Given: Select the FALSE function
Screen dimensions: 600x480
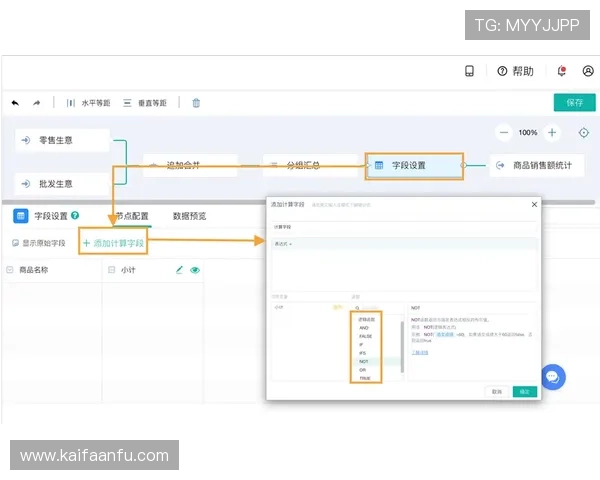Looking at the screenshot, I should click(x=365, y=336).
